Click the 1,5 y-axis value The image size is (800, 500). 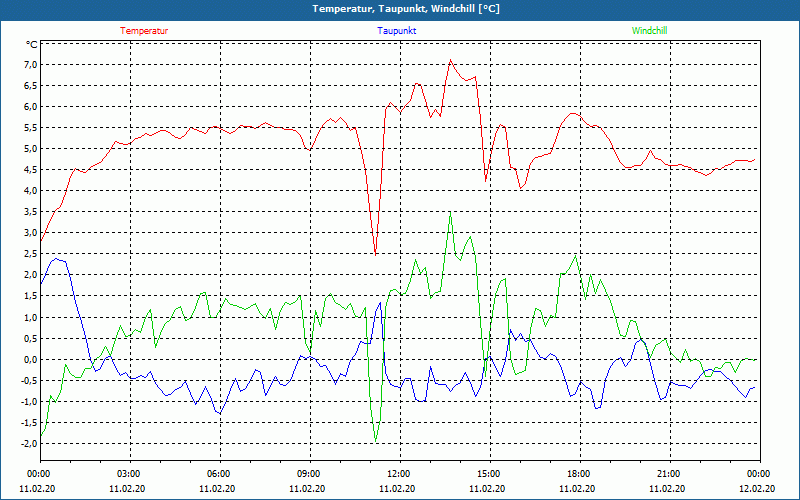pyautogui.click(x=30, y=296)
